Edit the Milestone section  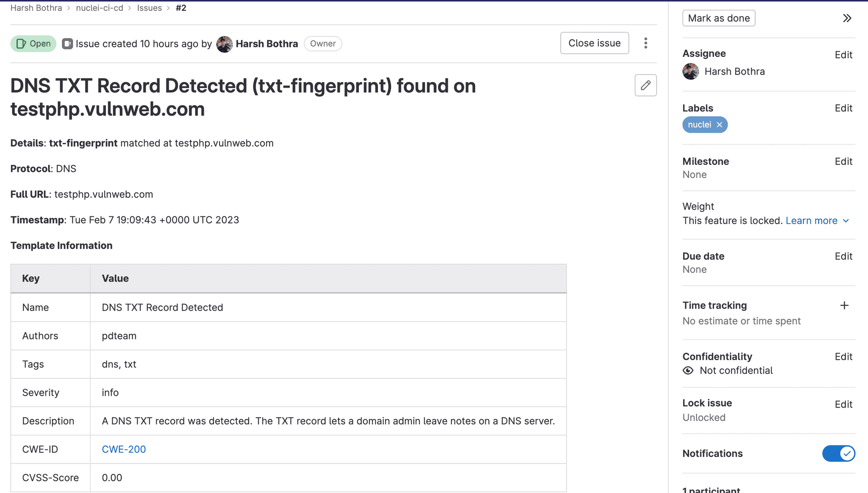pyautogui.click(x=843, y=161)
